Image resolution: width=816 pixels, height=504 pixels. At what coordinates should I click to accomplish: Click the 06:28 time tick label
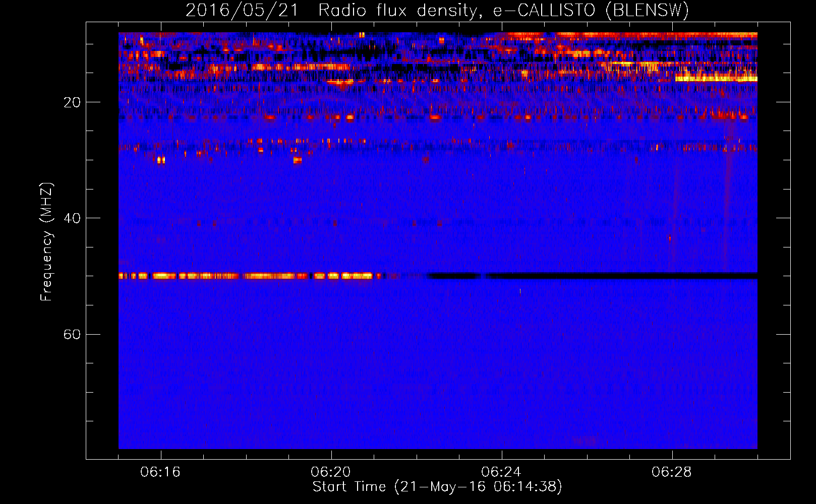672,472
